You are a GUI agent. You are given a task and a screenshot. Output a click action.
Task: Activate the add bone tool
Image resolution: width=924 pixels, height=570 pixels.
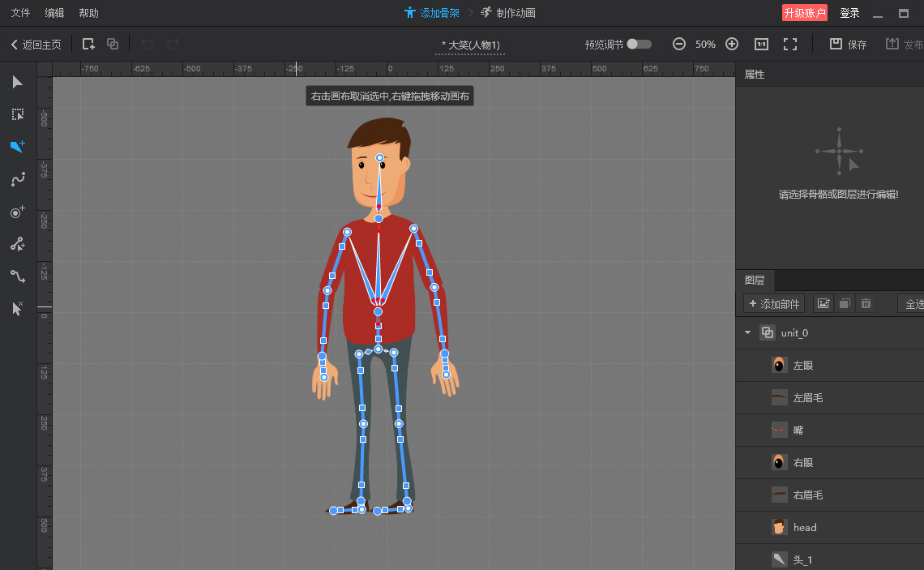pyautogui.click(x=18, y=147)
